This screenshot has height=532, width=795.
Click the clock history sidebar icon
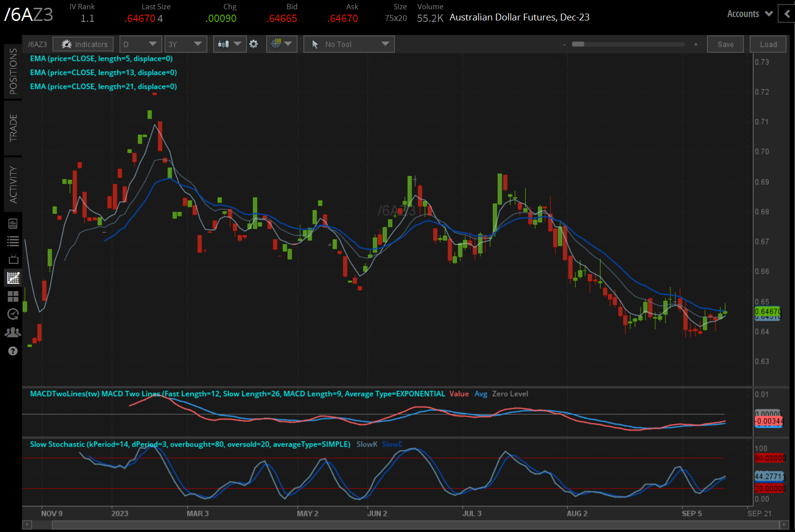[x=13, y=314]
